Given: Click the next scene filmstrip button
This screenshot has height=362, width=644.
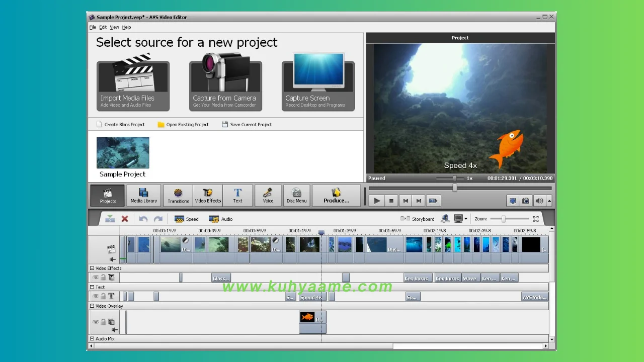Looking at the screenshot, I should pyautogui.click(x=433, y=201).
